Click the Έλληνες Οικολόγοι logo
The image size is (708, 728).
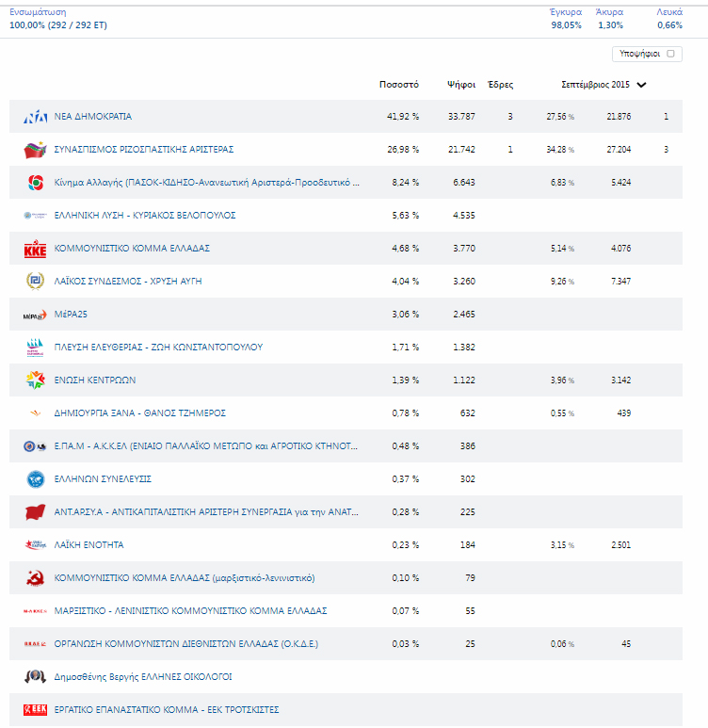coord(35,677)
